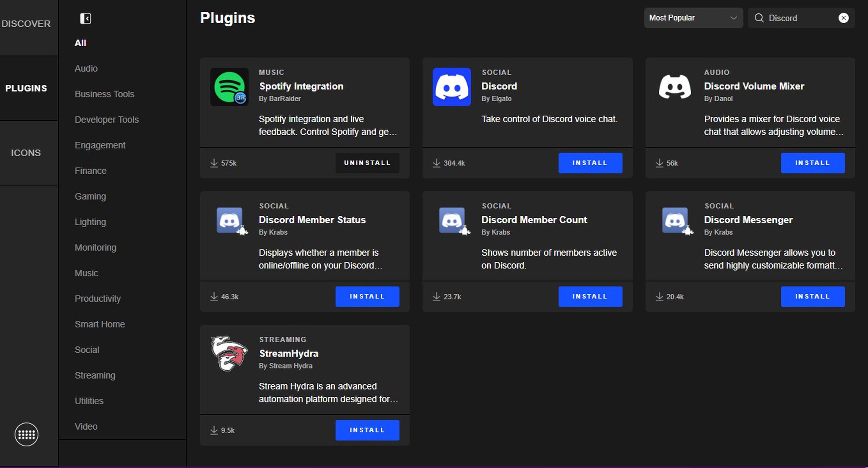The width and height of the screenshot is (868, 468).
Task: Click the download icon beside 9.5k
Action: pos(214,430)
